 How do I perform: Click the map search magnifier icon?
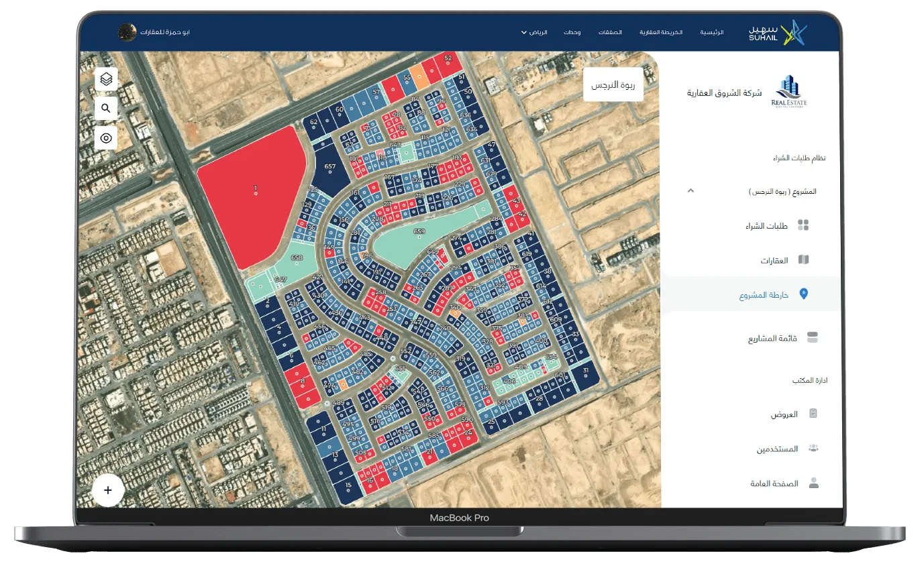106,108
